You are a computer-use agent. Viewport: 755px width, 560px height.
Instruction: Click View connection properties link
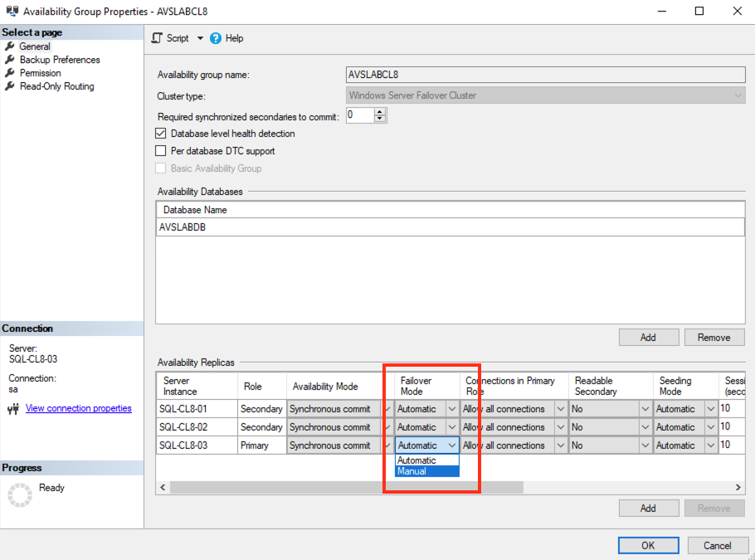tap(79, 408)
